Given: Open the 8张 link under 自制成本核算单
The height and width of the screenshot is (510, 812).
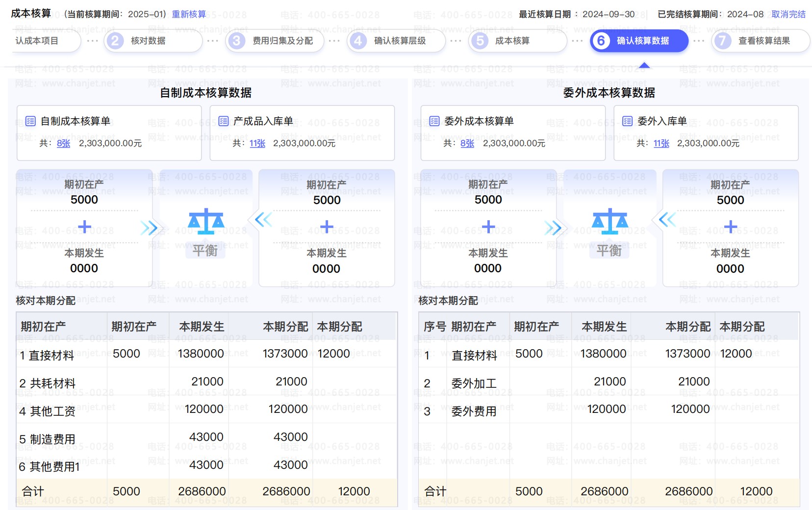Looking at the screenshot, I should pos(64,143).
